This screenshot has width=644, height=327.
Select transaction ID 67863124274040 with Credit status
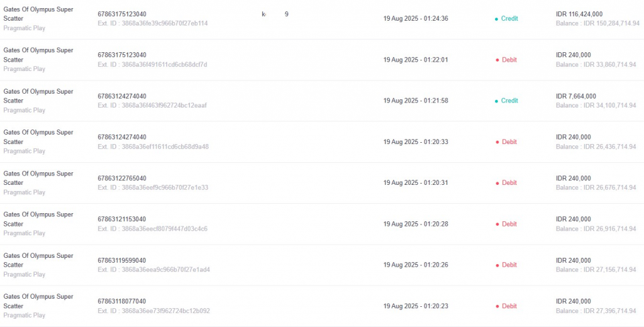(122, 96)
